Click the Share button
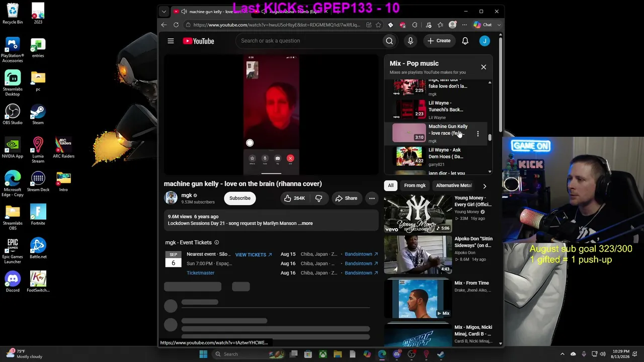Image resolution: width=644 pixels, height=362 pixels. click(x=346, y=198)
